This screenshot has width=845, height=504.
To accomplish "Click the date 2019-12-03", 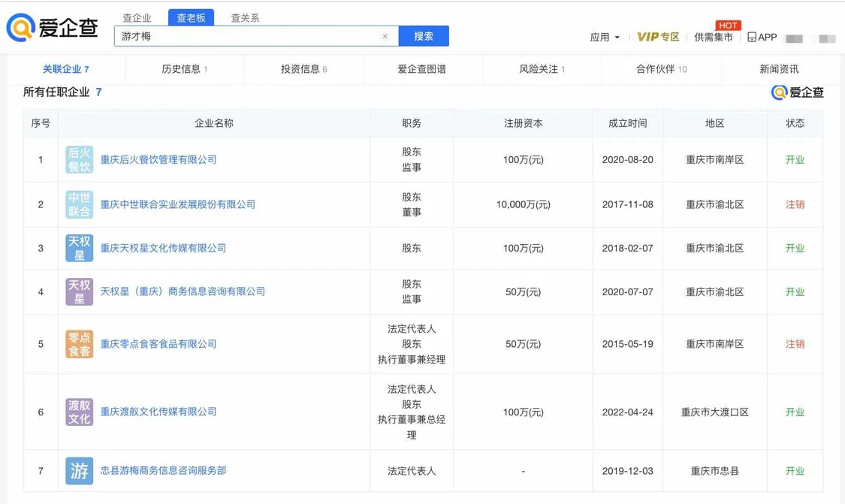I will click(628, 471).
